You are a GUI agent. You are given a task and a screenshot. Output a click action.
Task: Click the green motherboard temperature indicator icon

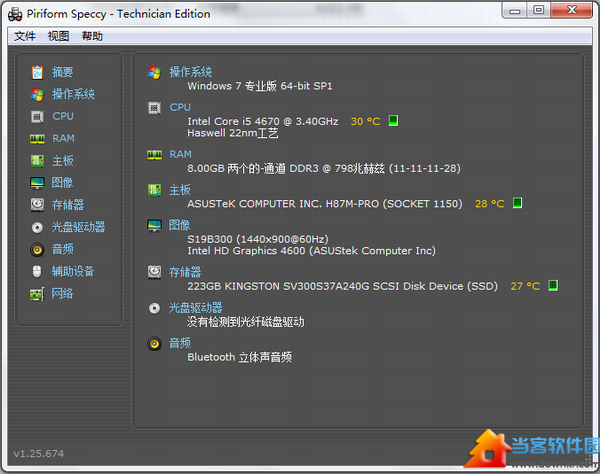pos(517,203)
